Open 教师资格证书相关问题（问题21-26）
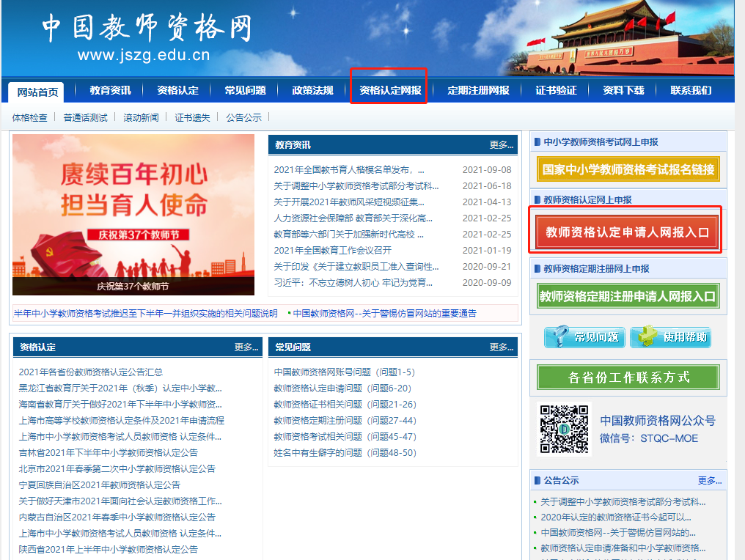The height and width of the screenshot is (560, 745). (345, 404)
